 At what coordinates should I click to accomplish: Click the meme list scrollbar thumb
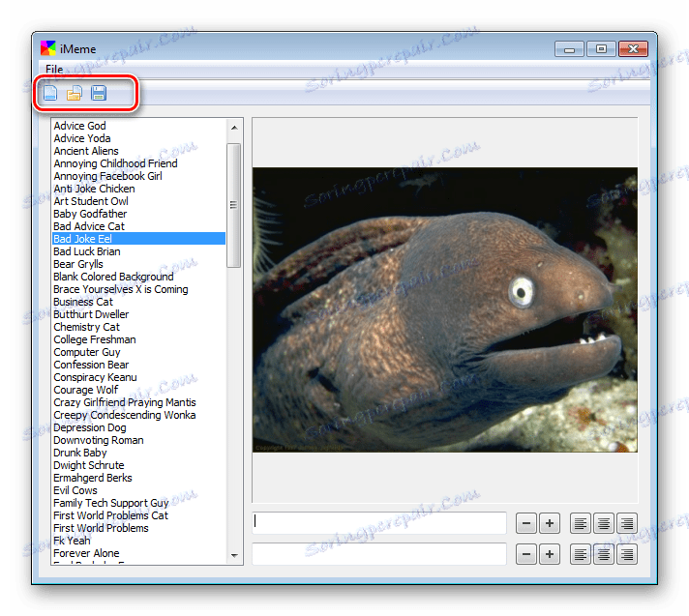pyautogui.click(x=234, y=205)
